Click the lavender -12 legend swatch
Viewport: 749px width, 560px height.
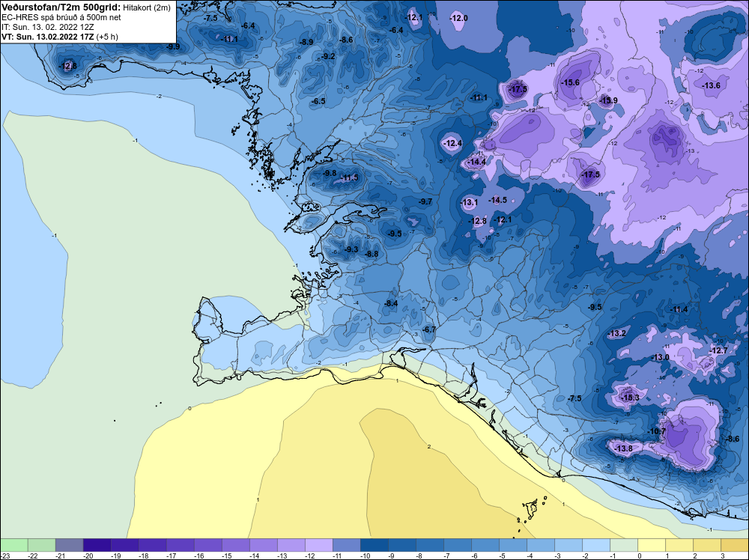[318, 545]
